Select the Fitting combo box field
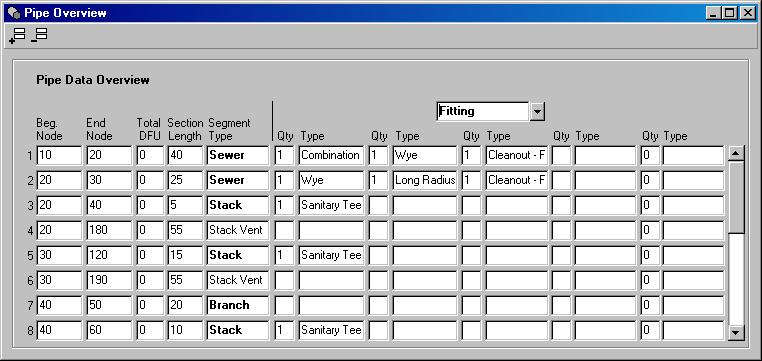Image resolution: width=762 pixels, height=361 pixels. coord(483,111)
